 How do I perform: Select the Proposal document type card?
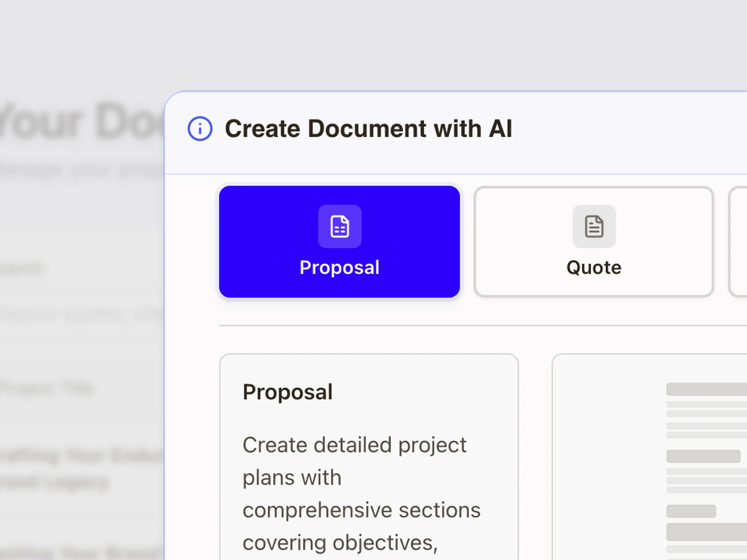339,241
